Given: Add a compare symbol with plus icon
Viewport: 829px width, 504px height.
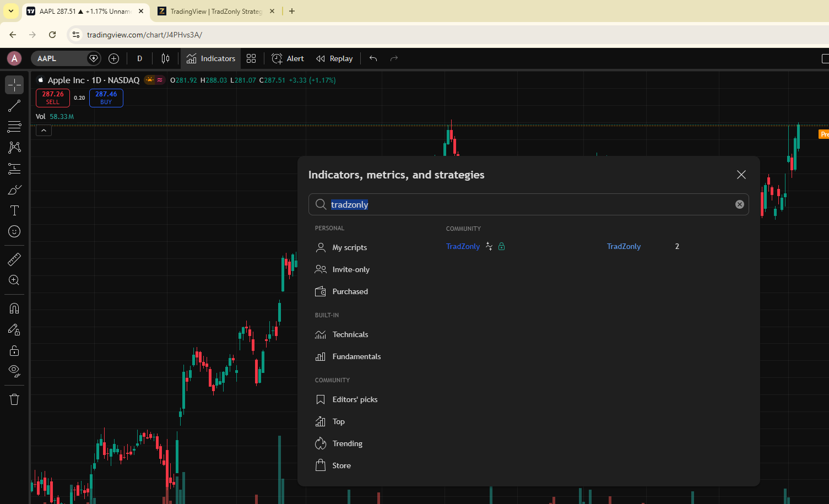Looking at the screenshot, I should (113, 58).
